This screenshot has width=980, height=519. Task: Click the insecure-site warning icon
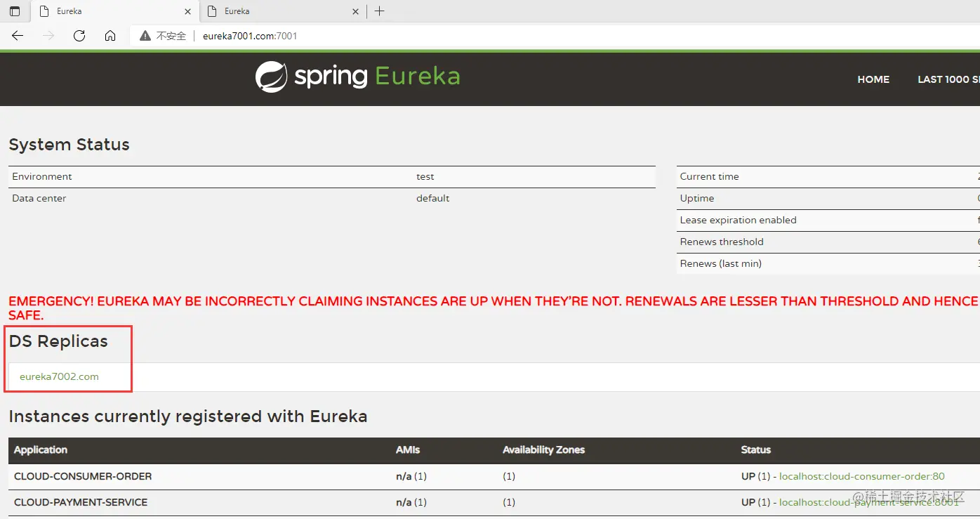click(x=145, y=36)
